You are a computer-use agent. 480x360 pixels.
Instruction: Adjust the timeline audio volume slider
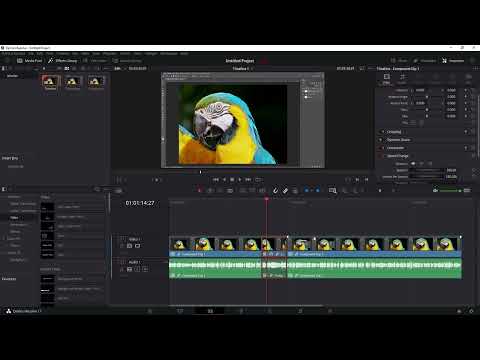tap(450, 191)
